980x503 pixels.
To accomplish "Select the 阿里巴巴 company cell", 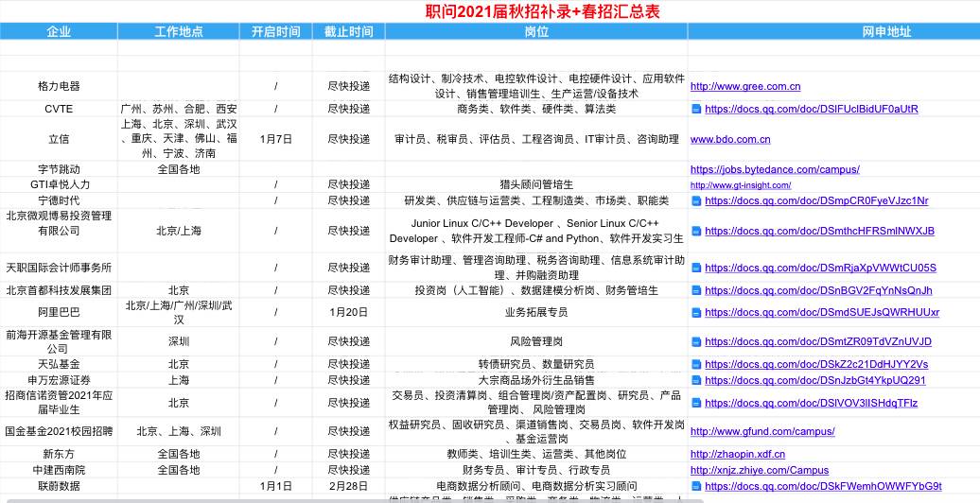I will (59, 312).
